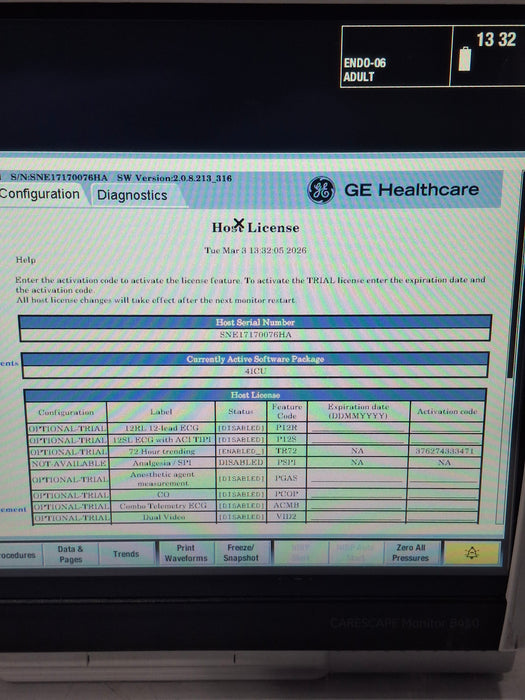Focus the activation code field for PCOP

(x=444, y=494)
